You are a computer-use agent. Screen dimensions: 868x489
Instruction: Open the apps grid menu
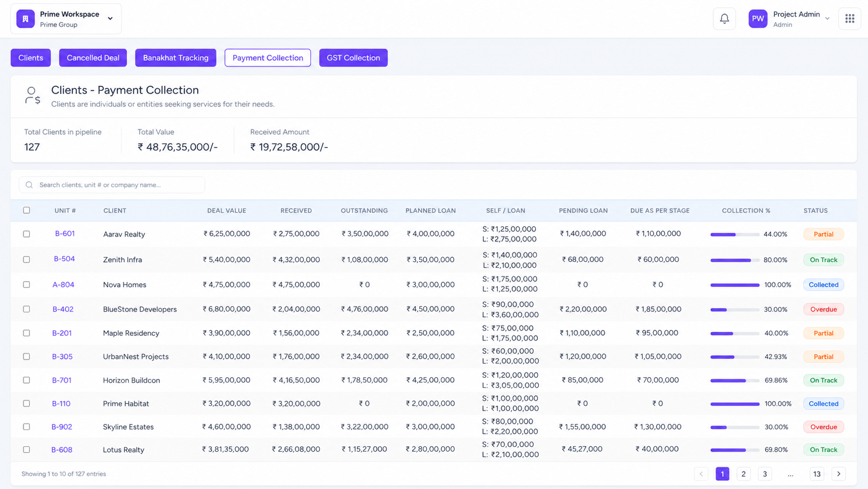[849, 19]
